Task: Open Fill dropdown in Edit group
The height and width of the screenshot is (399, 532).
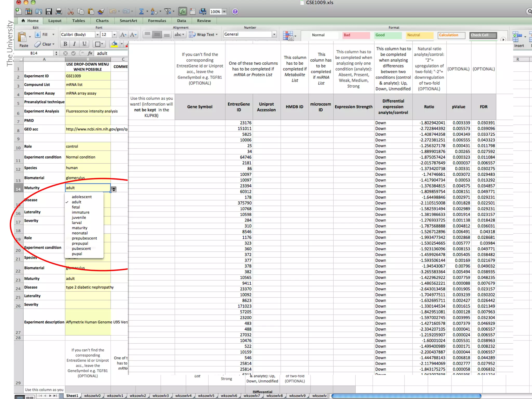Action: tap(53, 35)
